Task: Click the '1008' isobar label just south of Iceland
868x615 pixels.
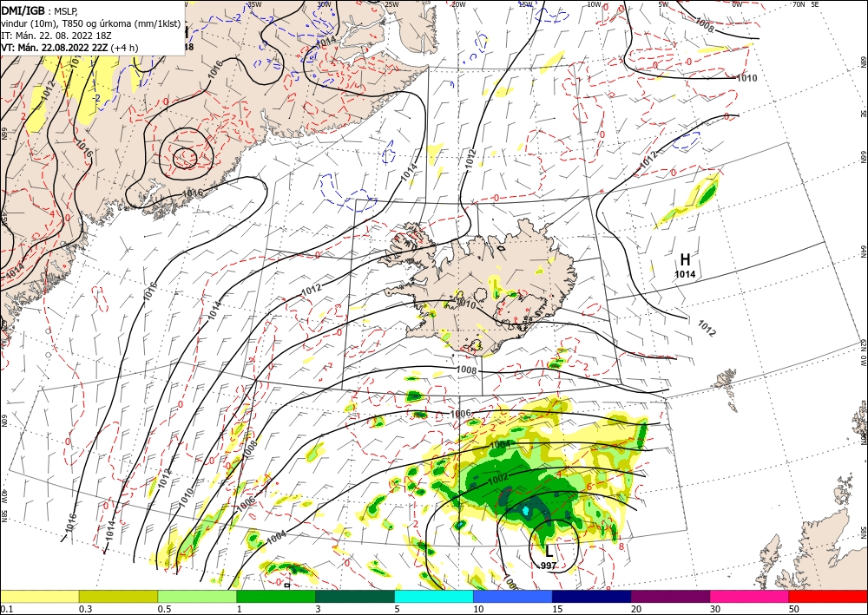Action: coord(466,370)
